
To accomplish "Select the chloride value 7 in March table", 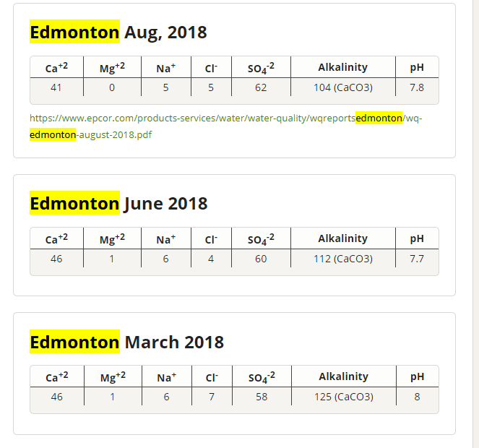I will [212, 397].
